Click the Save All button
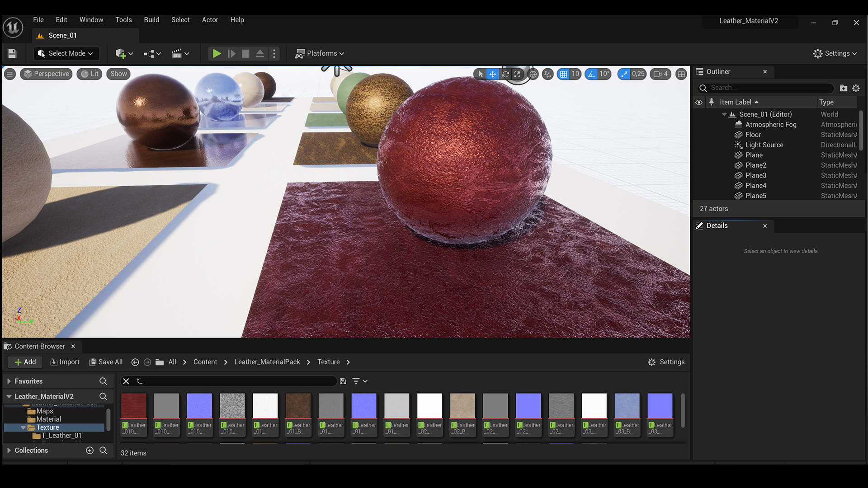 click(x=106, y=362)
